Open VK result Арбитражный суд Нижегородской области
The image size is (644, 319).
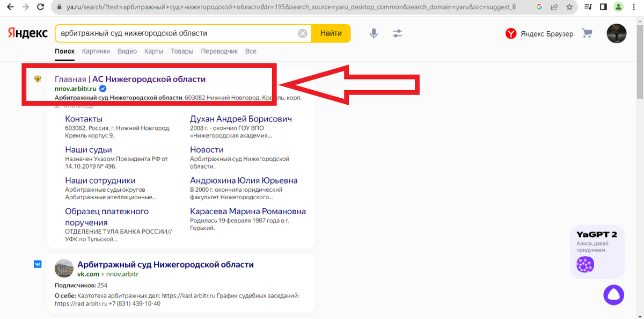[165, 264]
